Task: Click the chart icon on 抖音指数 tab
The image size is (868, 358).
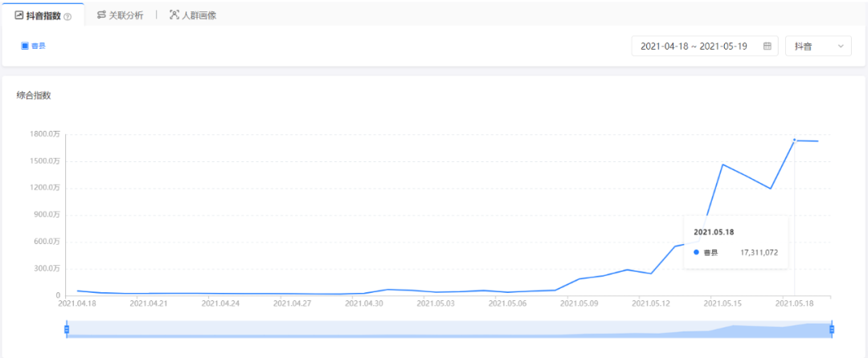Action: [x=18, y=15]
